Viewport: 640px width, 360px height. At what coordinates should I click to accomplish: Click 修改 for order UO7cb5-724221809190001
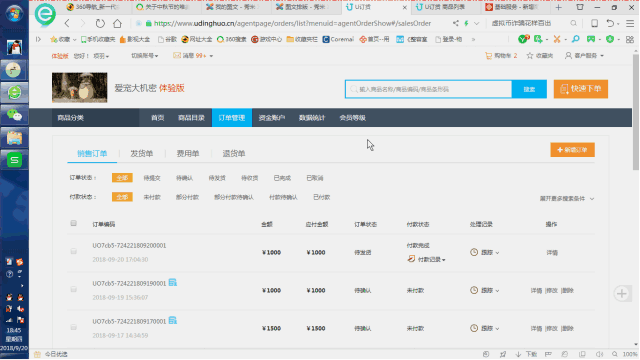pyautogui.click(x=552, y=291)
